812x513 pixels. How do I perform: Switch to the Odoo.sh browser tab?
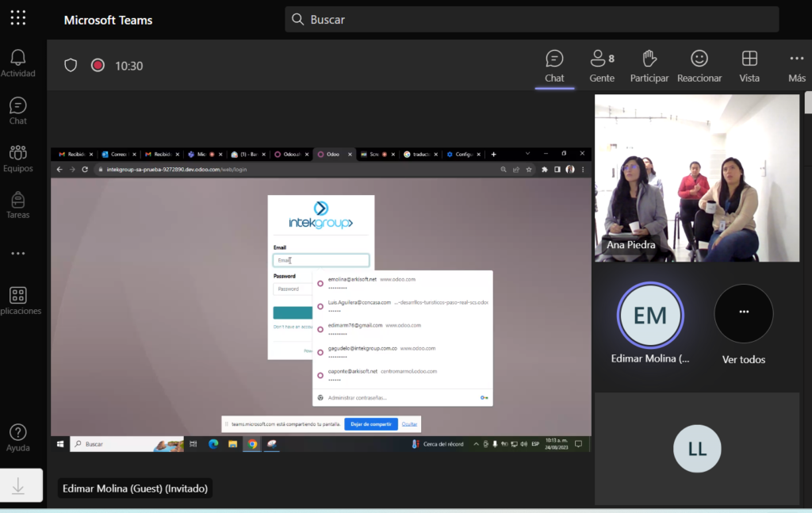pyautogui.click(x=291, y=155)
